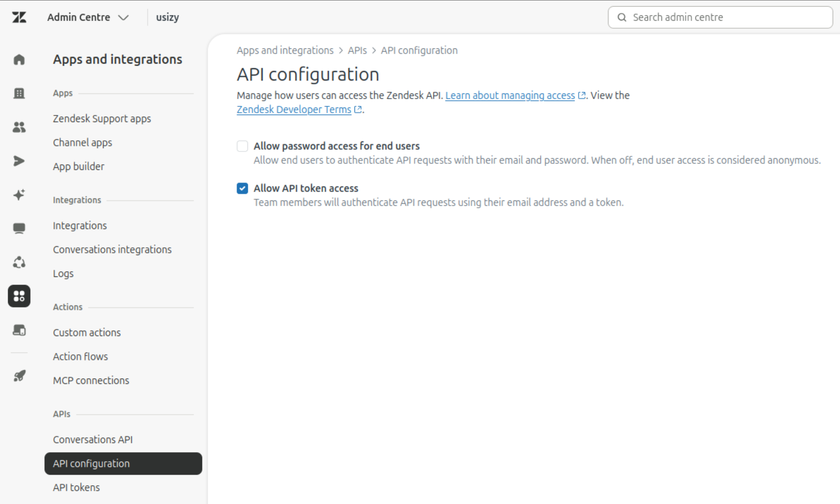Select API configuration in sidebar
The height and width of the screenshot is (504, 840).
click(x=123, y=463)
